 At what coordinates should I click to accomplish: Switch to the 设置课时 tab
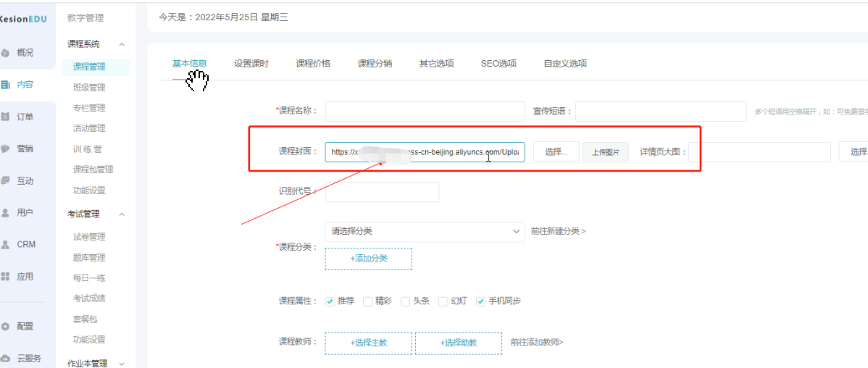point(251,64)
